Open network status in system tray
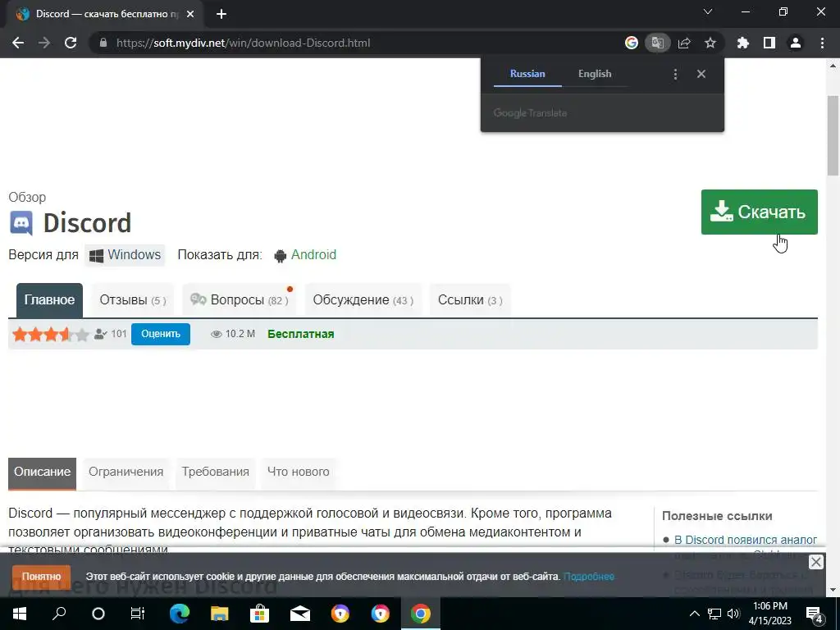The image size is (840, 630). pyautogui.click(x=714, y=614)
